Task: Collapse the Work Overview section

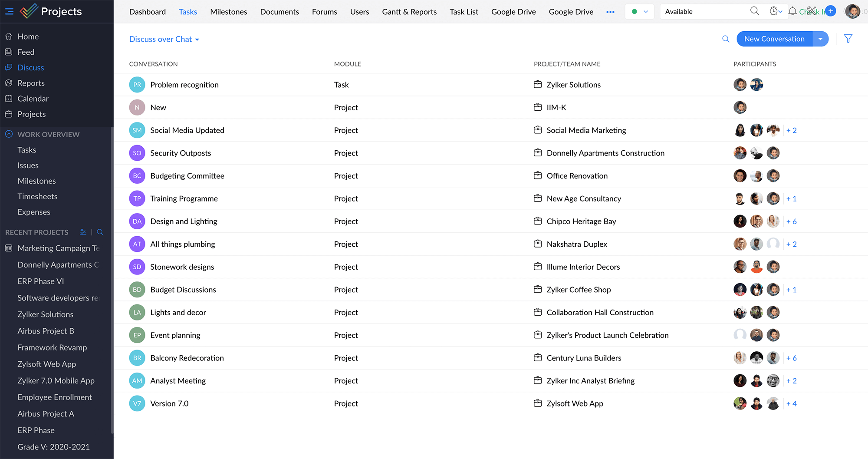Action: coord(9,134)
